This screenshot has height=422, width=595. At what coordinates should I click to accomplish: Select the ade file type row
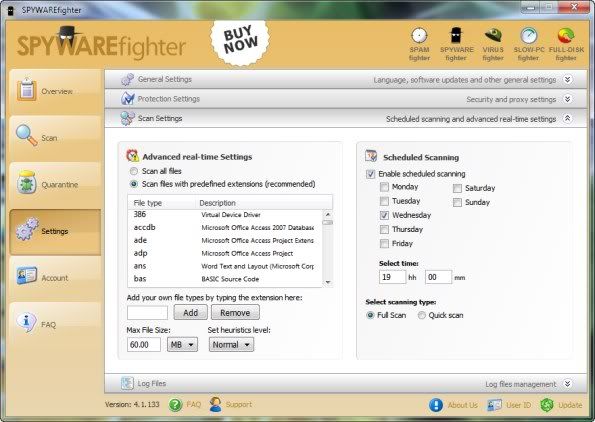point(225,240)
